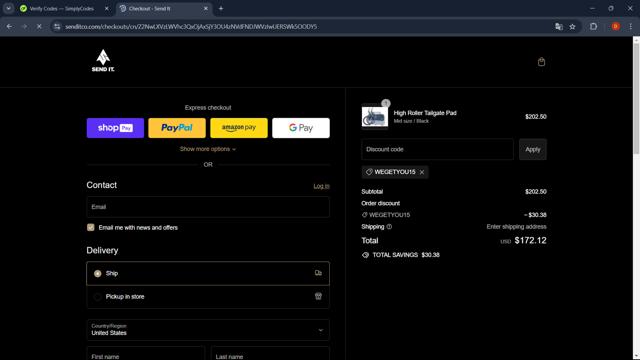Click the Send It logo
Screen dimensions: 640x360
click(103, 61)
